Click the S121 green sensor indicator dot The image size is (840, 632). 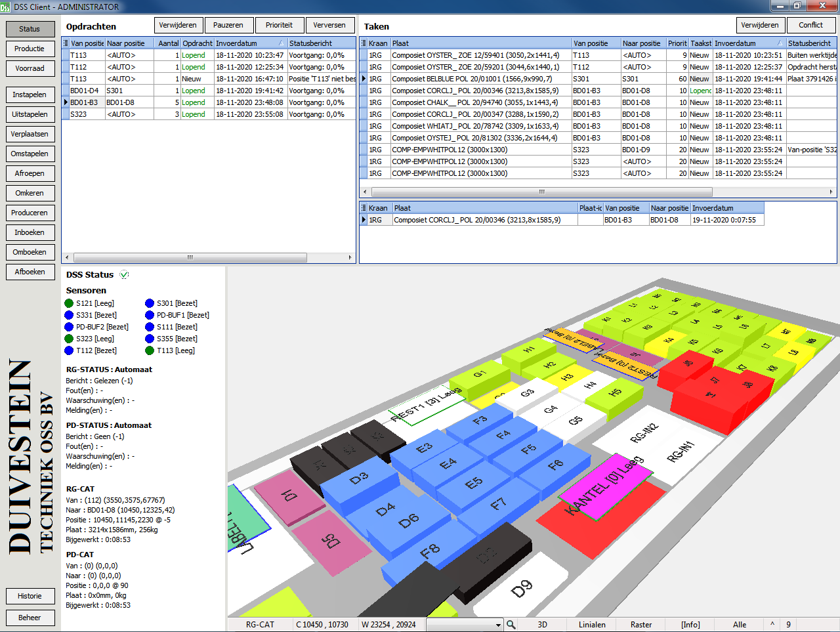tap(68, 303)
